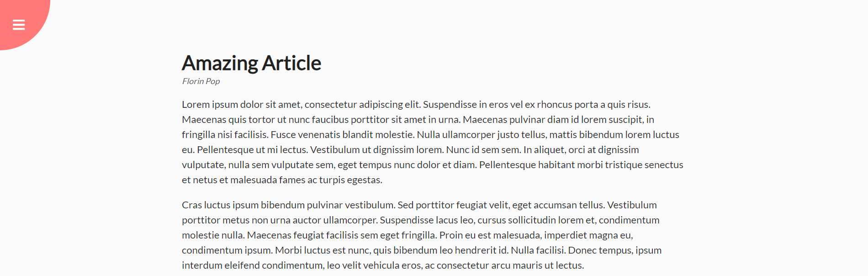This screenshot has width=868, height=276.
Task: Click the text 'Nulla facilisi'
Action: tap(538, 250)
